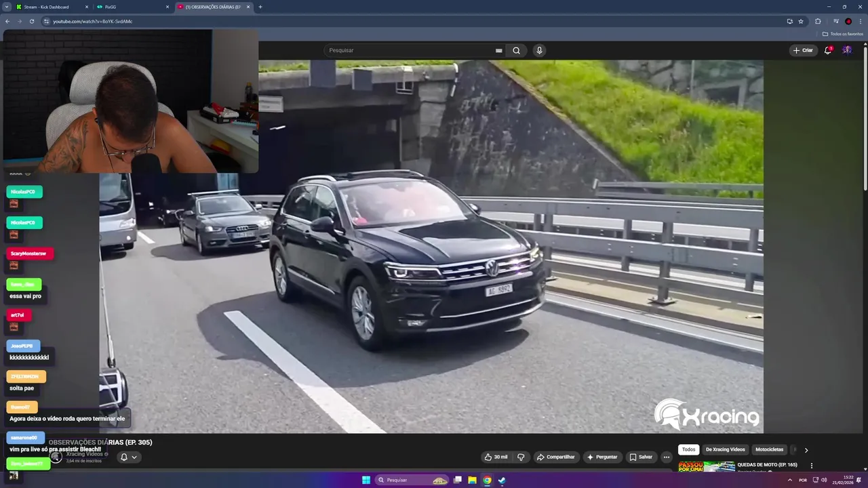Screen dimensions: 868x488
Task: Open the tab search dropdown arrow
Action: 6,7
